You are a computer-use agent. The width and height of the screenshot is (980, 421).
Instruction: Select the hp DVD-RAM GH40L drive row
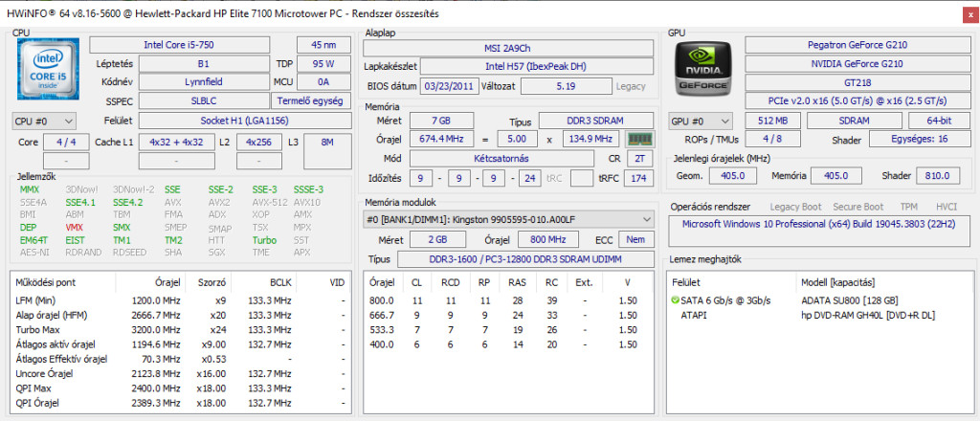click(820, 316)
